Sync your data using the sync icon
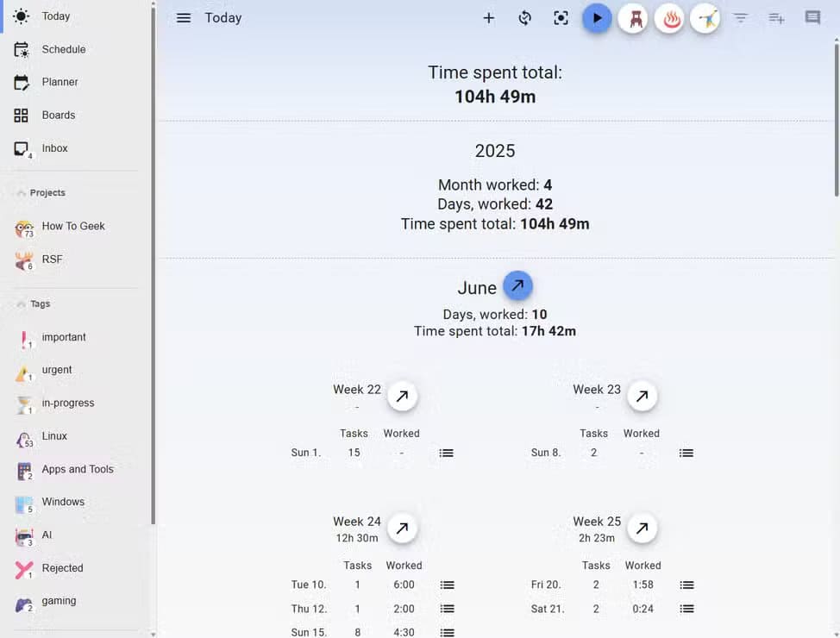The width and height of the screenshot is (840, 638). [524, 17]
